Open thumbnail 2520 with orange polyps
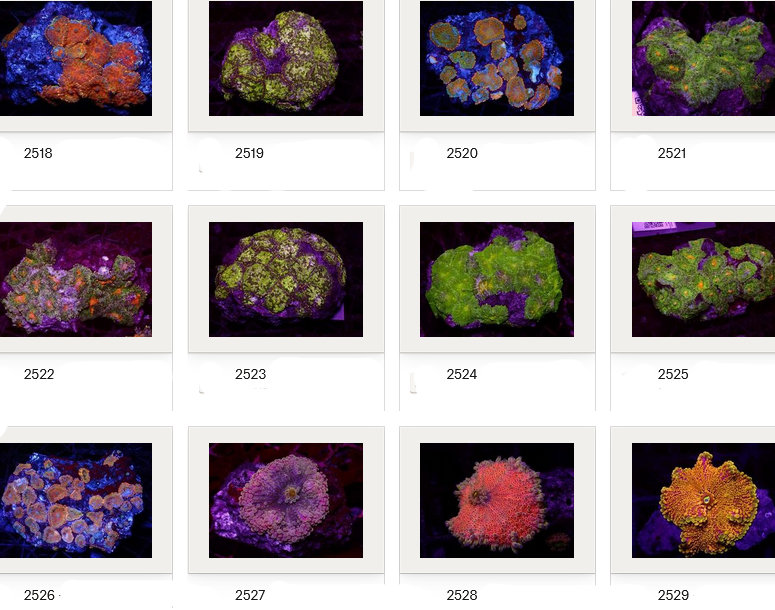775x610 pixels. pyautogui.click(x=497, y=58)
